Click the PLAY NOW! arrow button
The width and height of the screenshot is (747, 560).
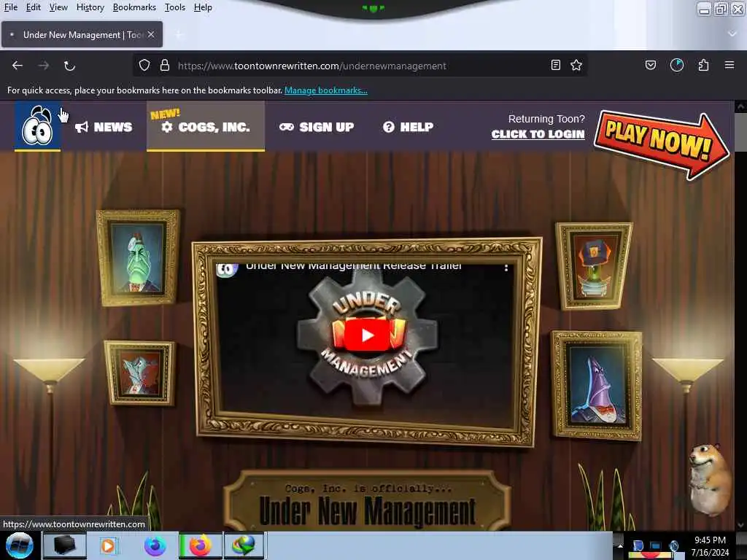click(x=662, y=145)
